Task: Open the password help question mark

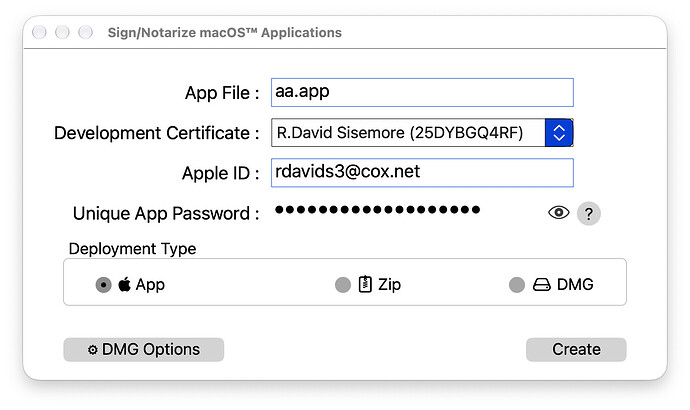Action: [x=588, y=214]
